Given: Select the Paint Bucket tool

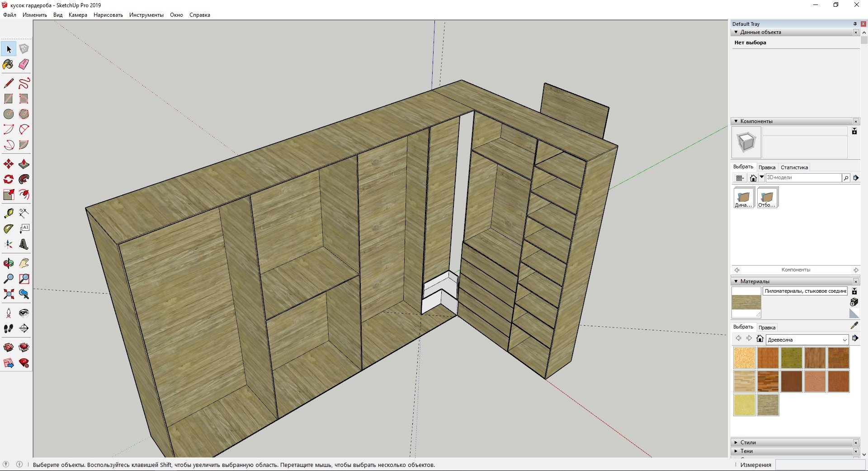Looking at the screenshot, I should click(9, 64).
